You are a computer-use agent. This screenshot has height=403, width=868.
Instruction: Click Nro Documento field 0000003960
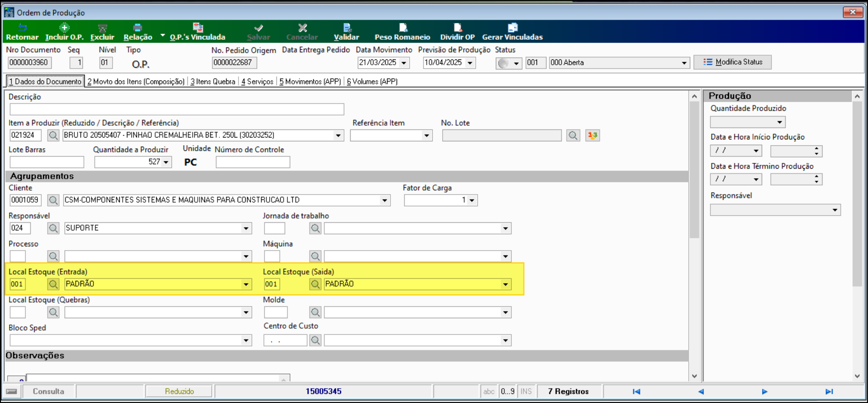tap(30, 63)
